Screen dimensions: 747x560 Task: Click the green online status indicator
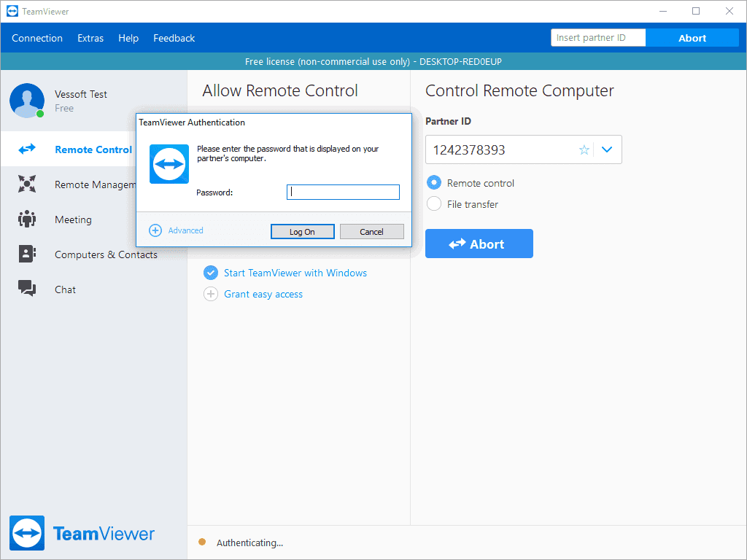(40, 113)
